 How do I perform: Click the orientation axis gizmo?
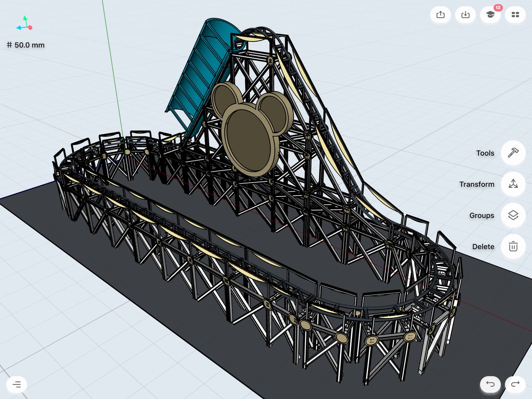pyautogui.click(x=24, y=24)
